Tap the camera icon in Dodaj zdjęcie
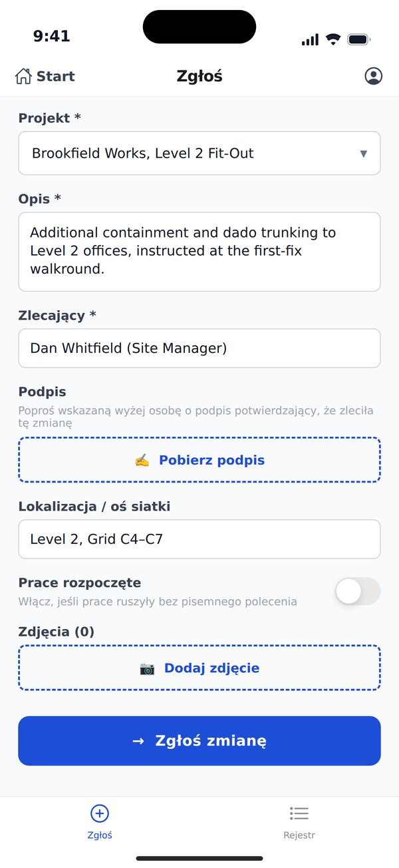Viewport: 399px width, 868px height. pyautogui.click(x=147, y=668)
